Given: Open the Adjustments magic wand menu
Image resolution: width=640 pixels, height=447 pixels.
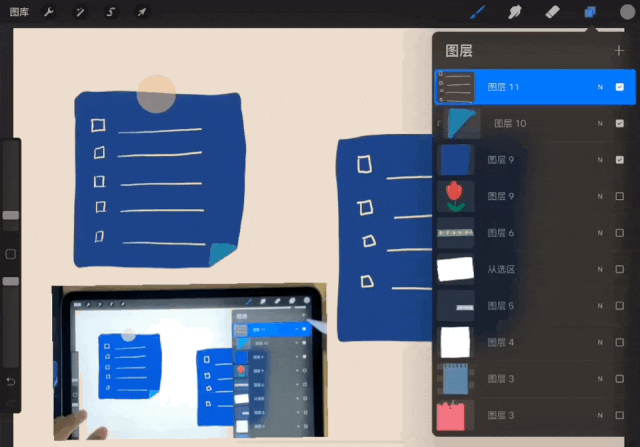Looking at the screenshot, I should click(80, 12).
